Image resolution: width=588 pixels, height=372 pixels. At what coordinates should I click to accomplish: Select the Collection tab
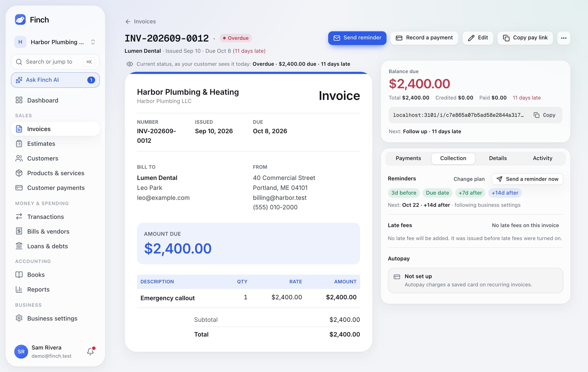tap(453, 158)
